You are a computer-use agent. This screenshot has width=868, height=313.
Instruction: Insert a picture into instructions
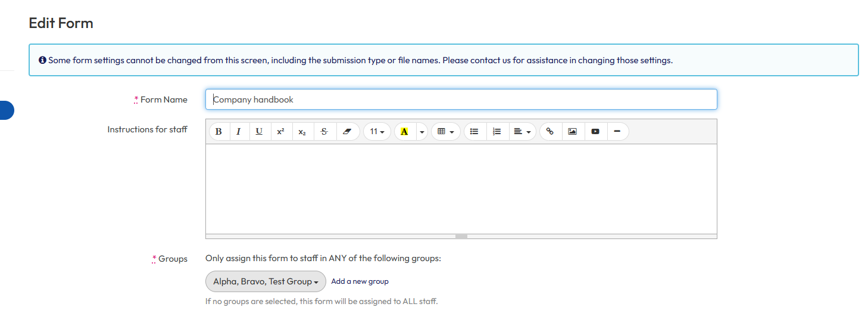572,132
